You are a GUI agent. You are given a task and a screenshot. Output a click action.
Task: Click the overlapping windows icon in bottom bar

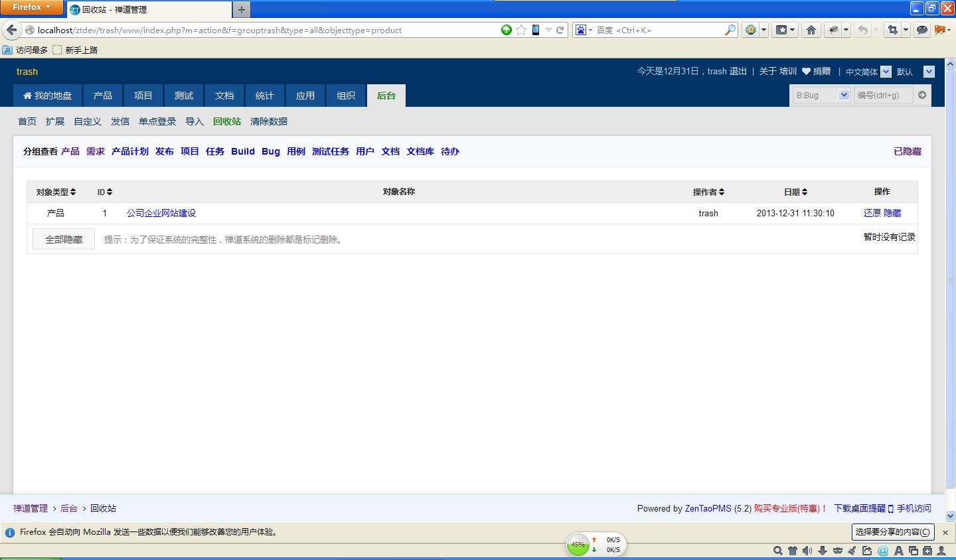pos(914,551)
